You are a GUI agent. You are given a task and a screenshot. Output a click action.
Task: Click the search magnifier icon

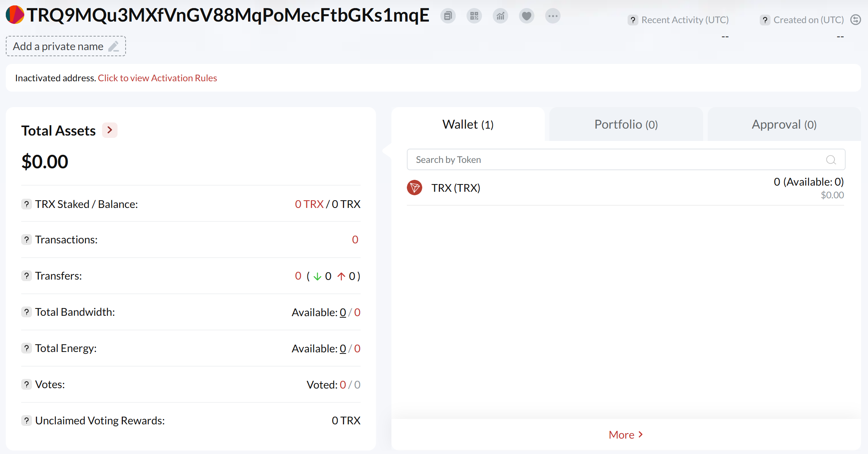[831, 160]
